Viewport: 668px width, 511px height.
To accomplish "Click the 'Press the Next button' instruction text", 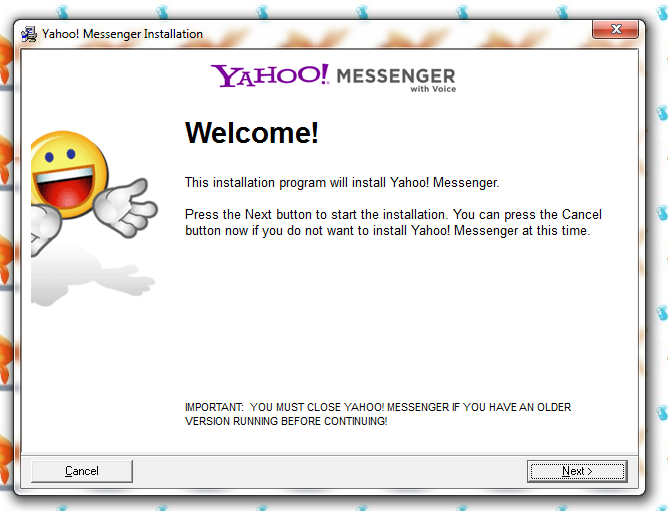I will (393, 222).
